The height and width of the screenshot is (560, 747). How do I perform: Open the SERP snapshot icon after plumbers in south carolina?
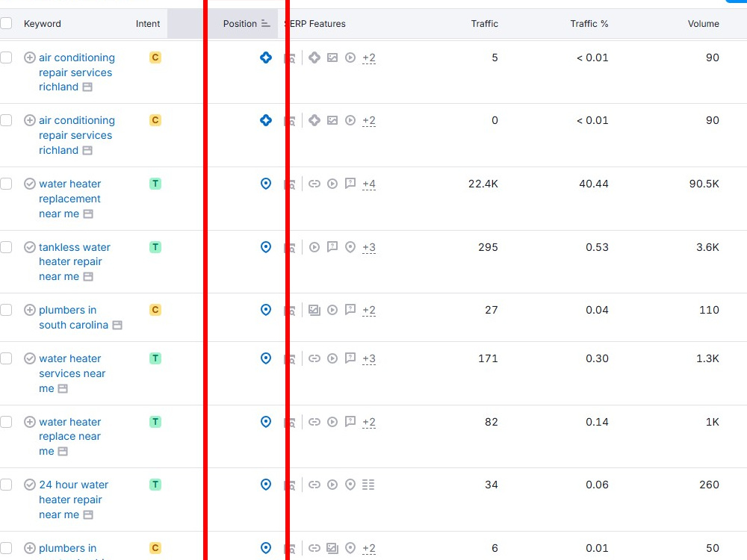(117, 325)
